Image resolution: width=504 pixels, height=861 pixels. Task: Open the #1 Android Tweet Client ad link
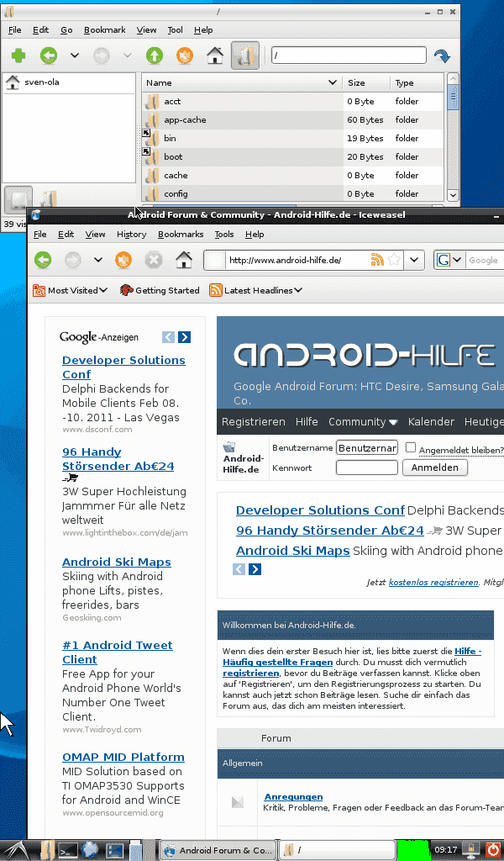point(118,652)
